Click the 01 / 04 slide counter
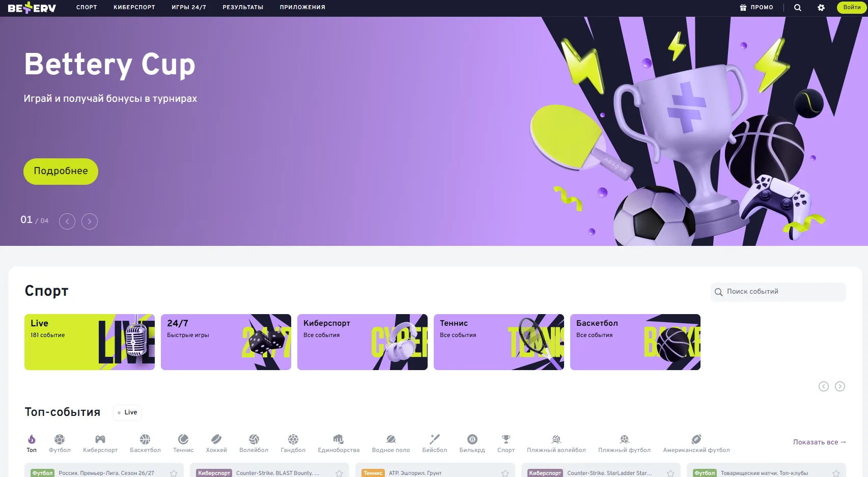The width and height of the screenshot is (868, 477). tap(35, 220)
